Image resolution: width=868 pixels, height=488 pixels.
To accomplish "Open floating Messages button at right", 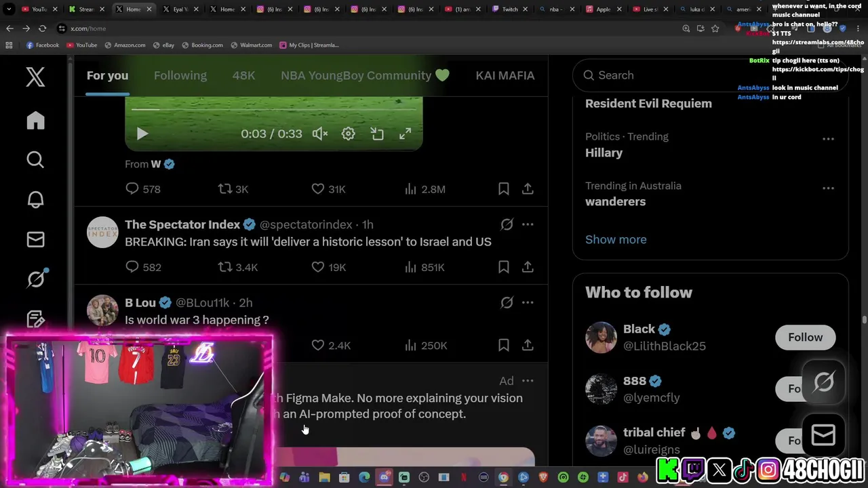I will click(x=823, y=435).
